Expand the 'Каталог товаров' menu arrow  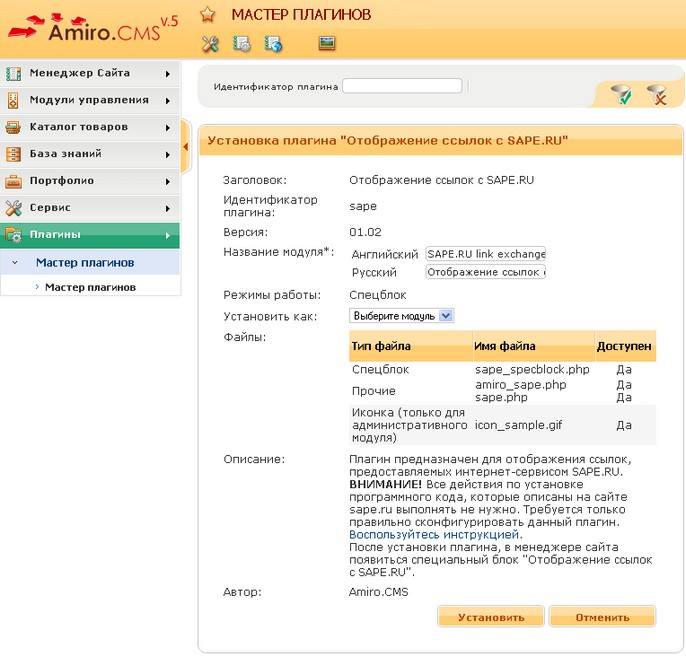point(167,127)
